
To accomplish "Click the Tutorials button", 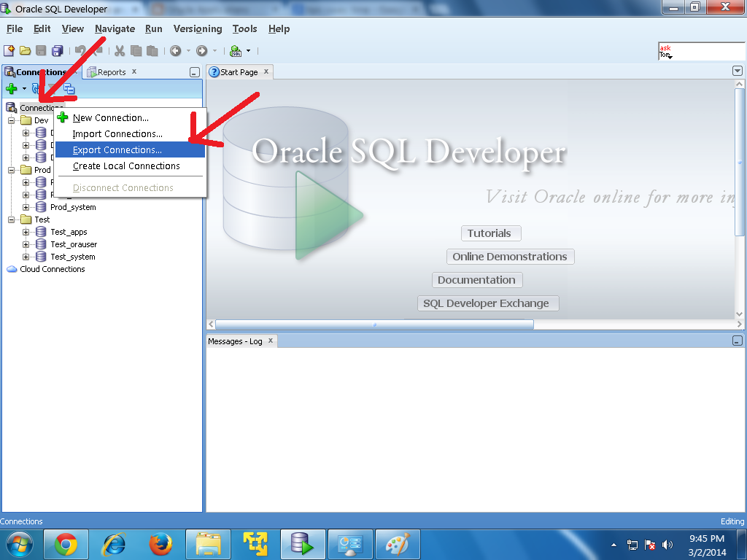I will tap(491, 233).
